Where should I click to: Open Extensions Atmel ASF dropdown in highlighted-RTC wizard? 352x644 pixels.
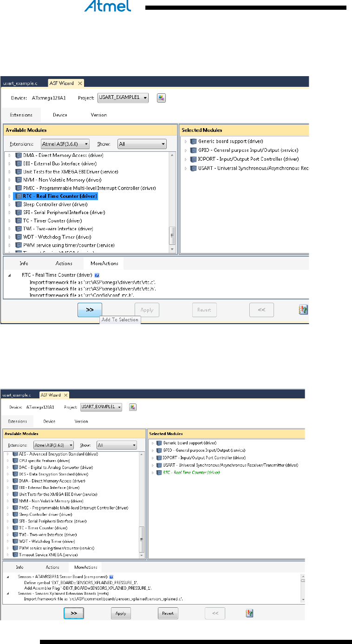coord(65,144)
